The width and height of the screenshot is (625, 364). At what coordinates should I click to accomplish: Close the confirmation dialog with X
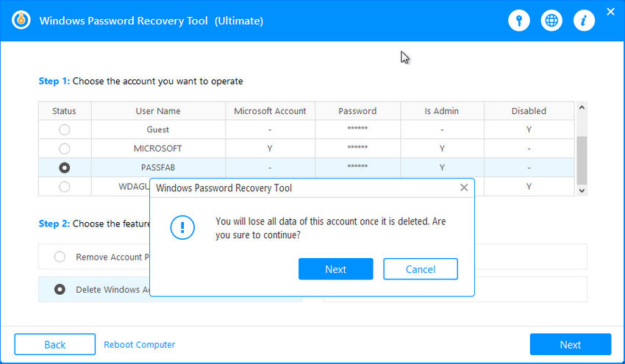pos(464,188)
